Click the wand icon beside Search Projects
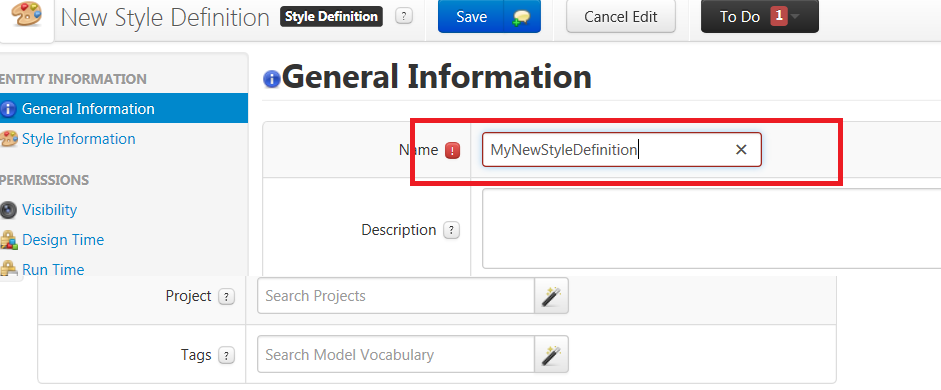 click(551, 296)
